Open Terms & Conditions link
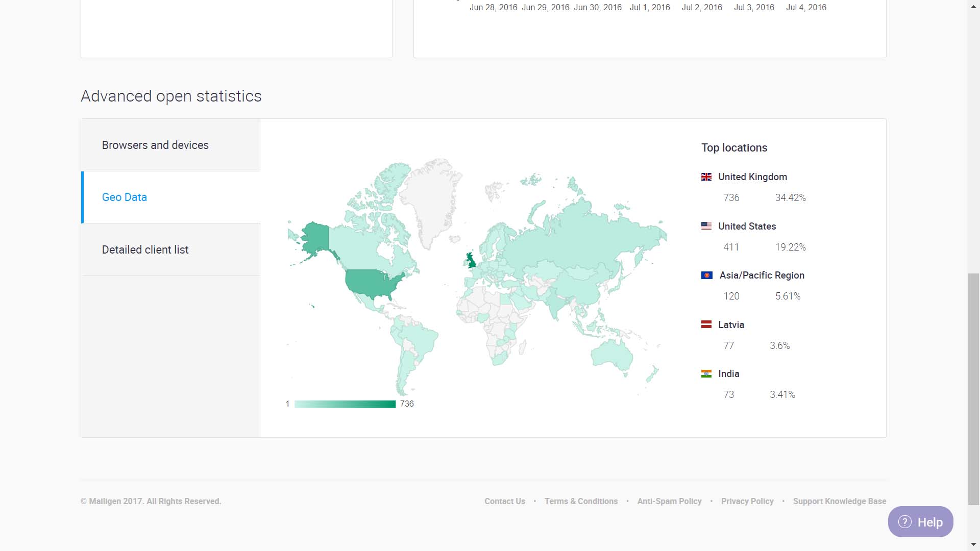 (x=581, y=502)
